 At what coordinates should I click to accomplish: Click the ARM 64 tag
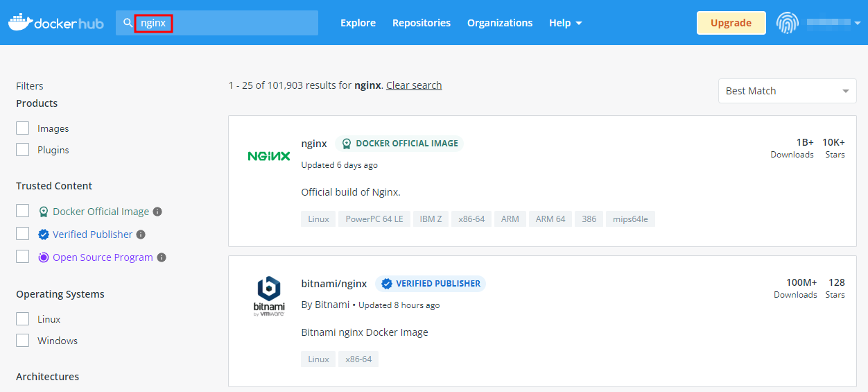point(550,219)
